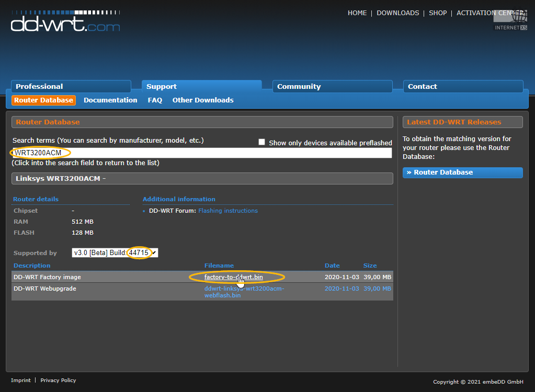Click the InternetXS globe logo
Image resolution: width=535 pixels, height=392 pixels.
(511, 20)
